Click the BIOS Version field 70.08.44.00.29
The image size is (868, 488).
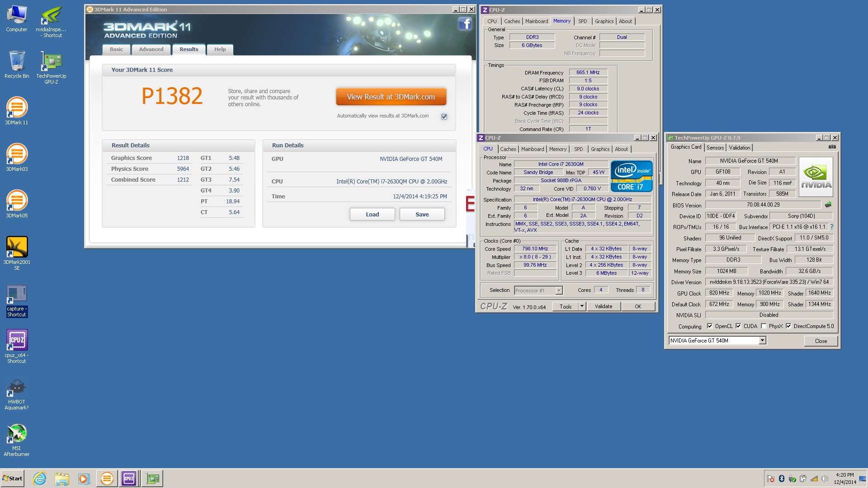pyautogui.click(x=763, y=205)
